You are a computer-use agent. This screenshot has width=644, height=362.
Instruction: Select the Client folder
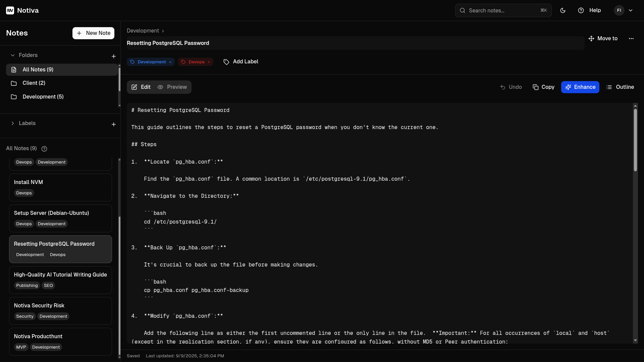click(34, 83)
